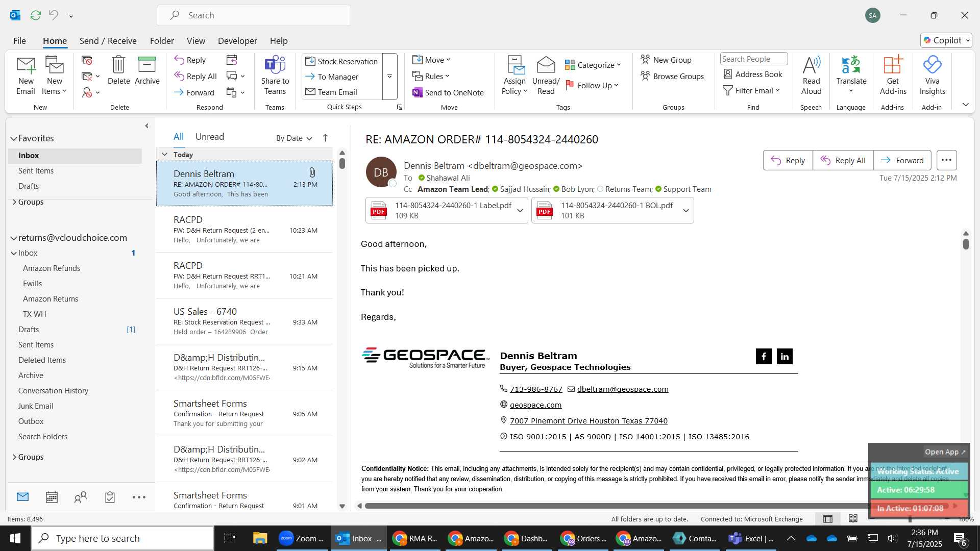The image size is (980, 551).
Task: Expand the Quick Steps gallery
Action: (389, 77)
